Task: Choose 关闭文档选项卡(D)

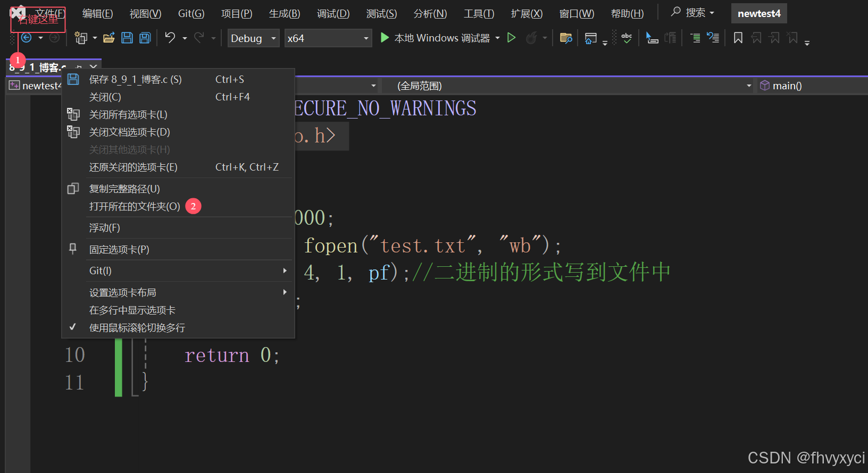Action: [178, 132]
